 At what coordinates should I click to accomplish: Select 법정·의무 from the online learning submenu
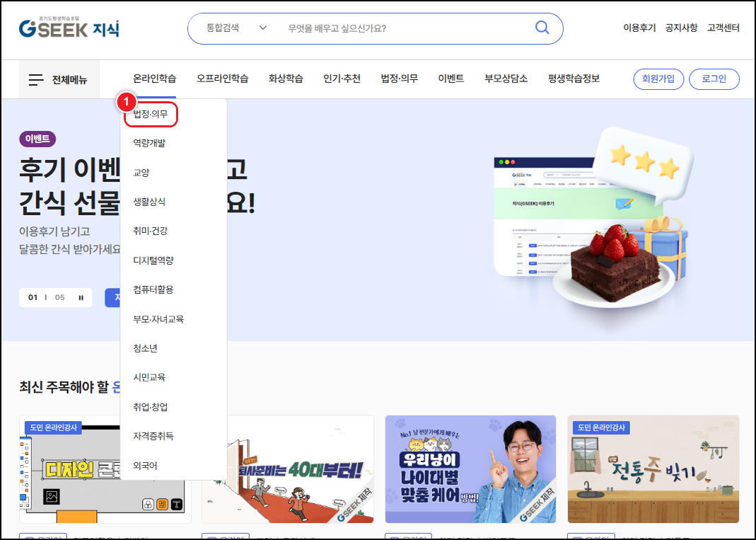150,113
